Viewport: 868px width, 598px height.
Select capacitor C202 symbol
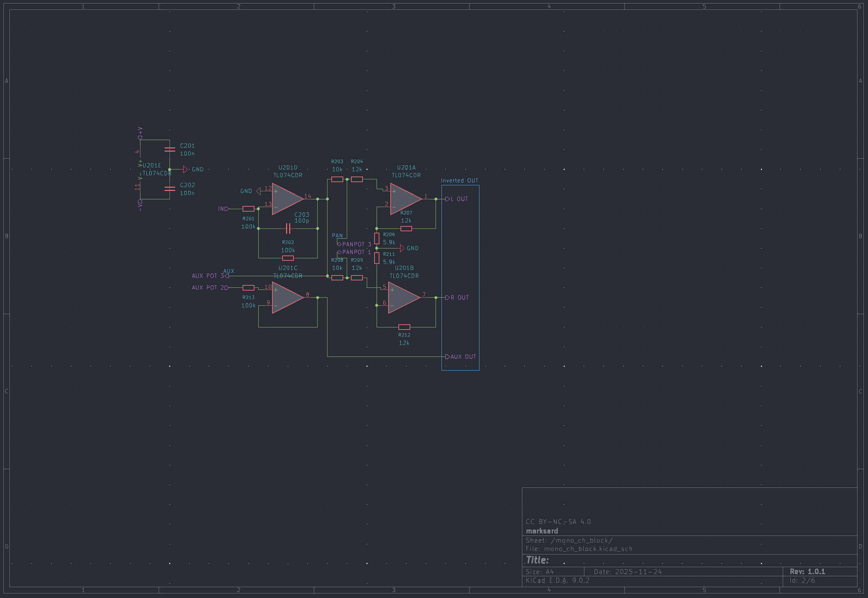[x=170, y=189]
